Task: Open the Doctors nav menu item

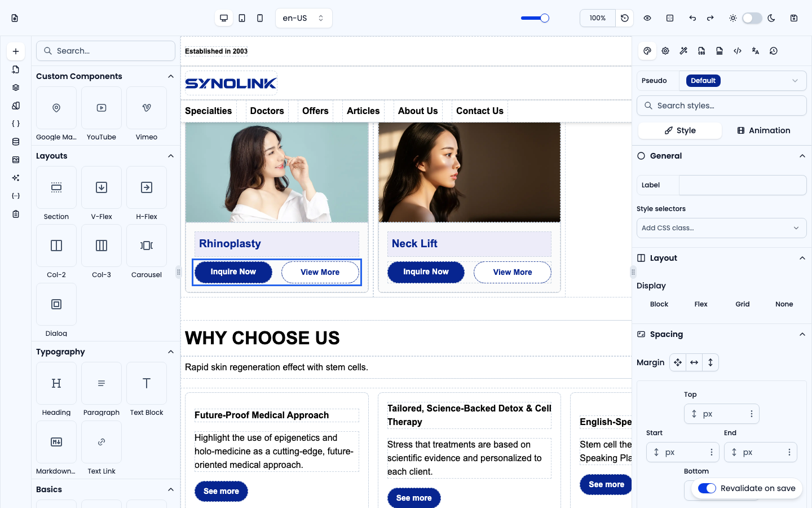Action: (267, 111)
